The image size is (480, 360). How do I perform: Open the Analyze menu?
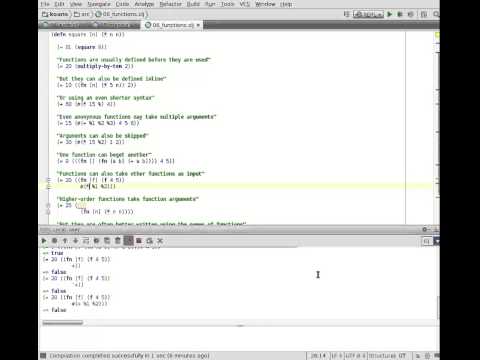144,4
